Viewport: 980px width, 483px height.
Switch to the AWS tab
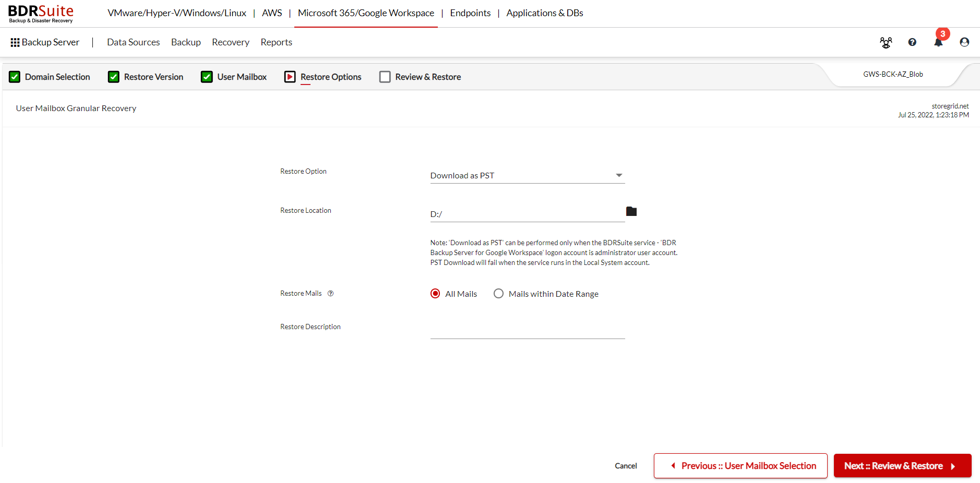point(272,13)
